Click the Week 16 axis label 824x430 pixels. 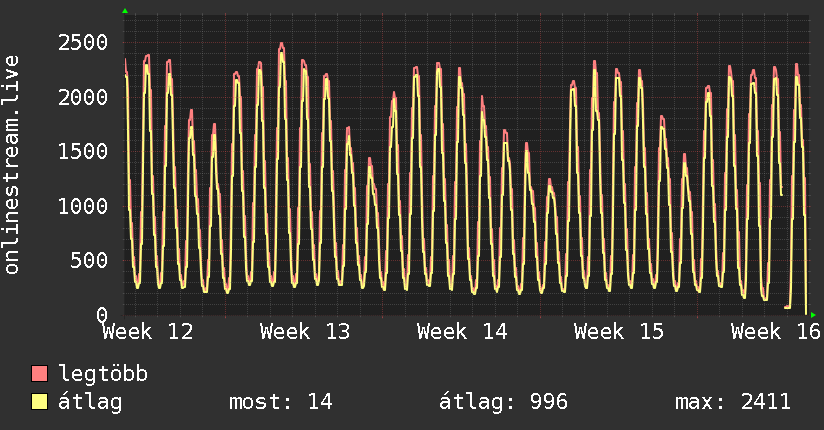pos(776,332)
